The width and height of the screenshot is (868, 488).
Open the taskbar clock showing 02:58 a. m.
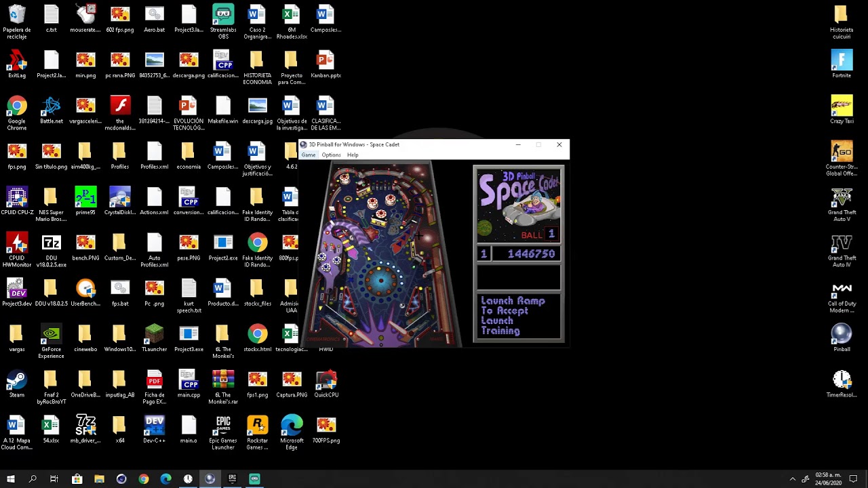[828, 479]
